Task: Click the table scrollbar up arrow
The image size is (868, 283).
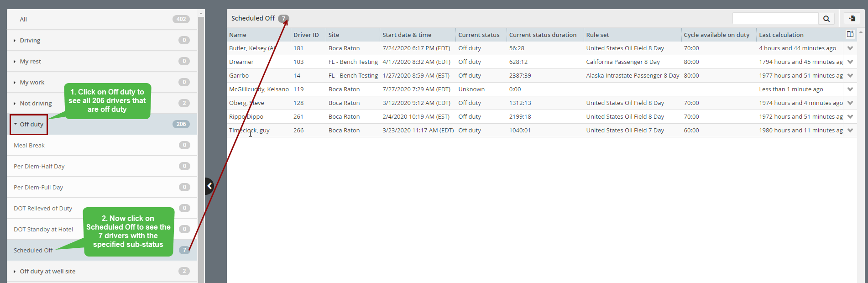Action: click(x=861, y=32)
